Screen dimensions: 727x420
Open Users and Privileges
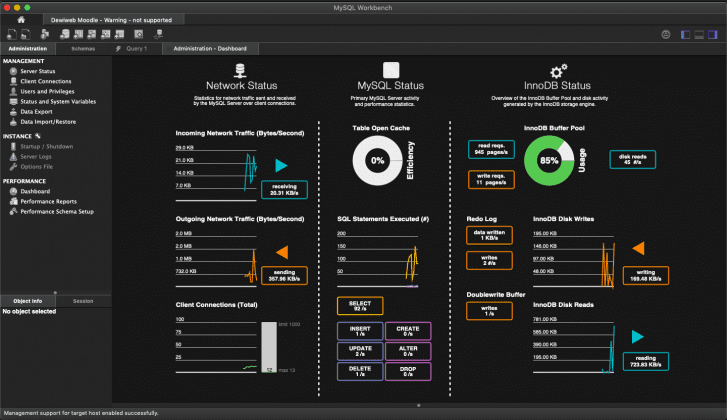48,91
